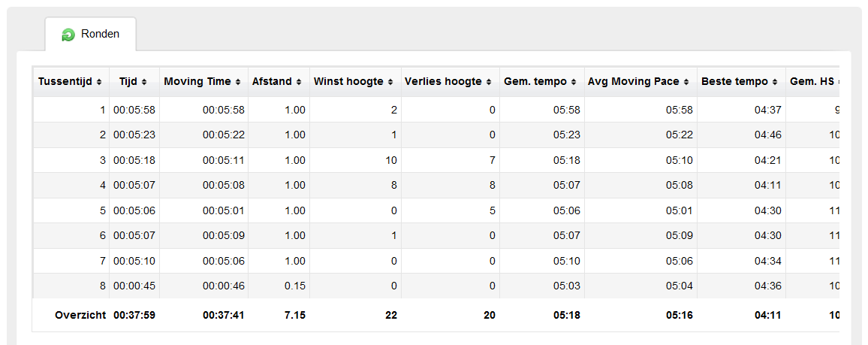The height and width of the screenshot is (345, 868).
Task: Click lap 5 Verlies hoogte value 5
Action: click(492, 210)
